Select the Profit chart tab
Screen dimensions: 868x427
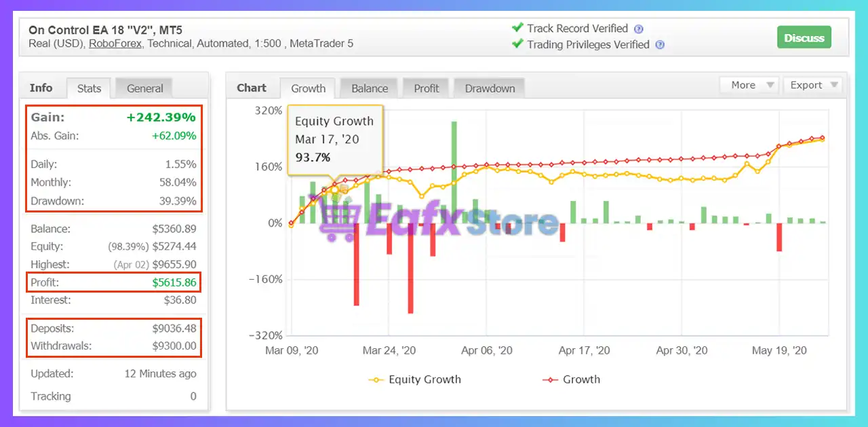tap(427, 88)
